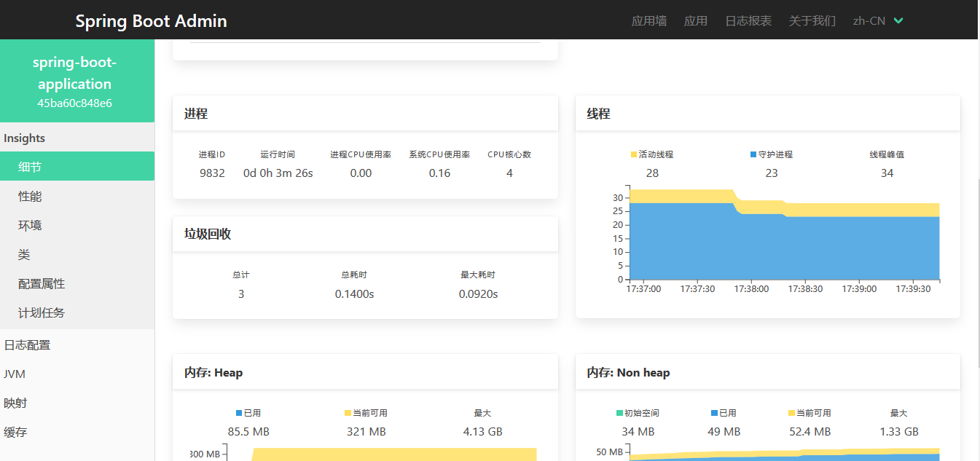980x461 pixels.
Task: Click the green 初始空间 swatch in Non heap card
Action: [619, 413]
